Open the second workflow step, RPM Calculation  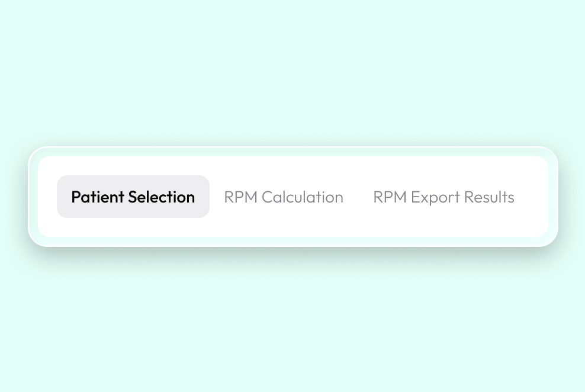(x=284, y=197)
